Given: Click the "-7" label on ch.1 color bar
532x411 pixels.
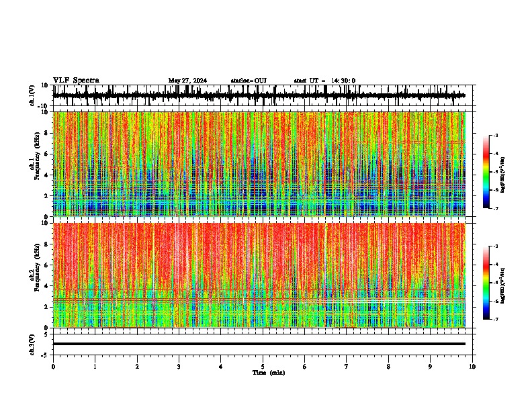Looking at the screenshot, I should pos(495,208).
